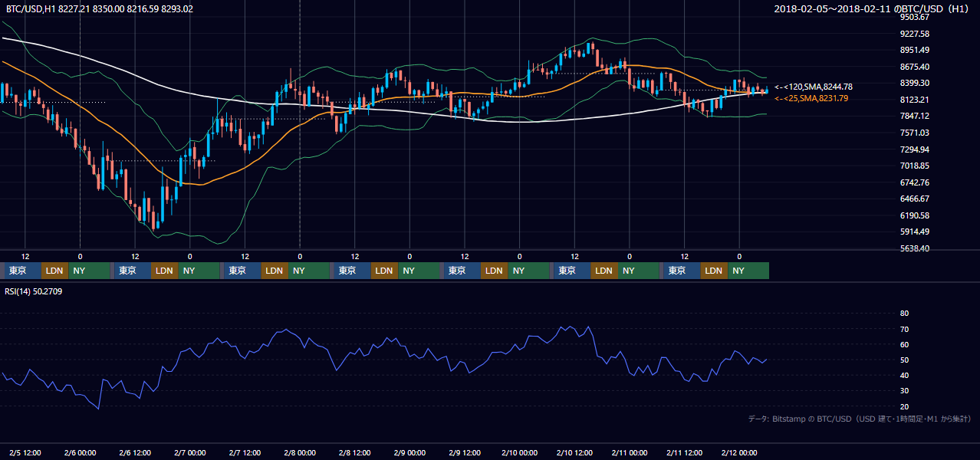Screen dimensions: 980x460
Task: Click the 2/11 12:00 date label
Action: pyautogui.click(x=685, y=452)
